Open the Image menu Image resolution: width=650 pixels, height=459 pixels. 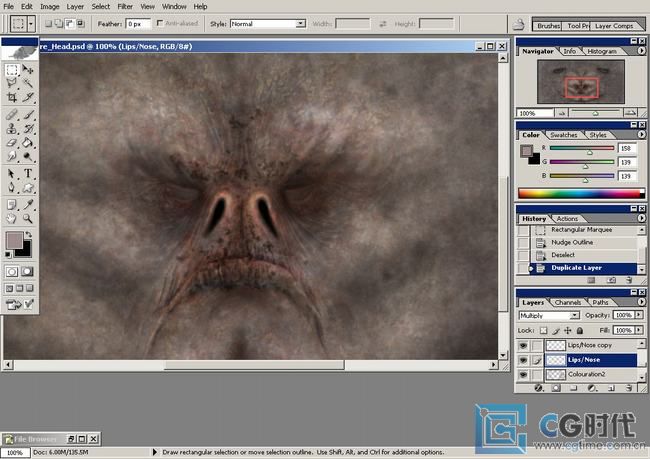pyautogui.click(x=49, y=7)
